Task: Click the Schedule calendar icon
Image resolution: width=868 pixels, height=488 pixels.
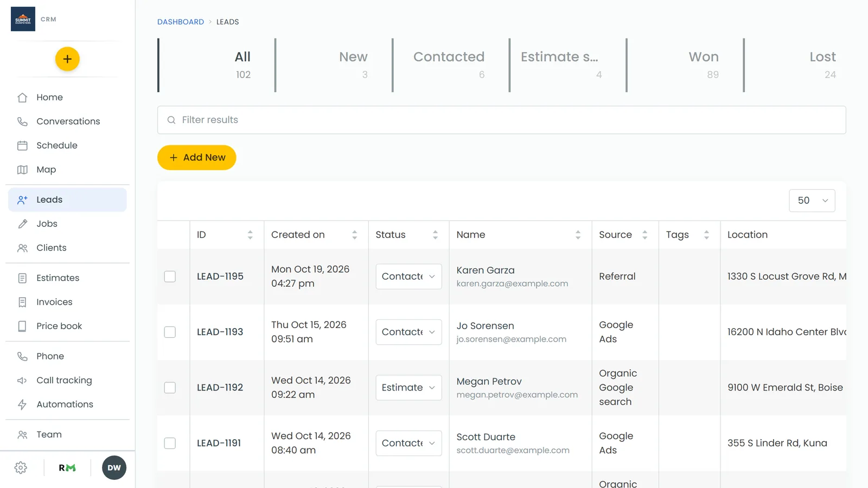Action: point(22,145)
